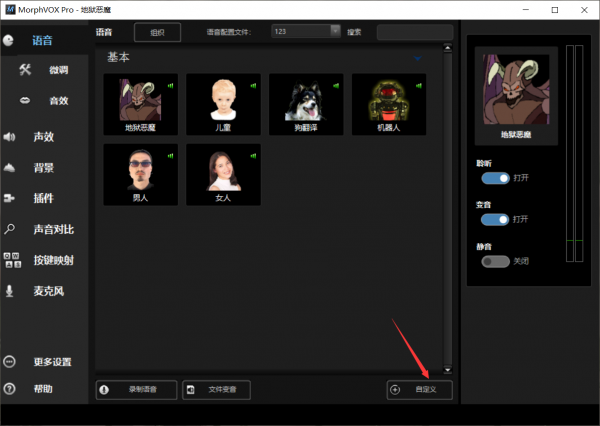Open 帮助 help page
This screenshot has width=600, height=426.
pyautogui.click(x=43, y=389)
